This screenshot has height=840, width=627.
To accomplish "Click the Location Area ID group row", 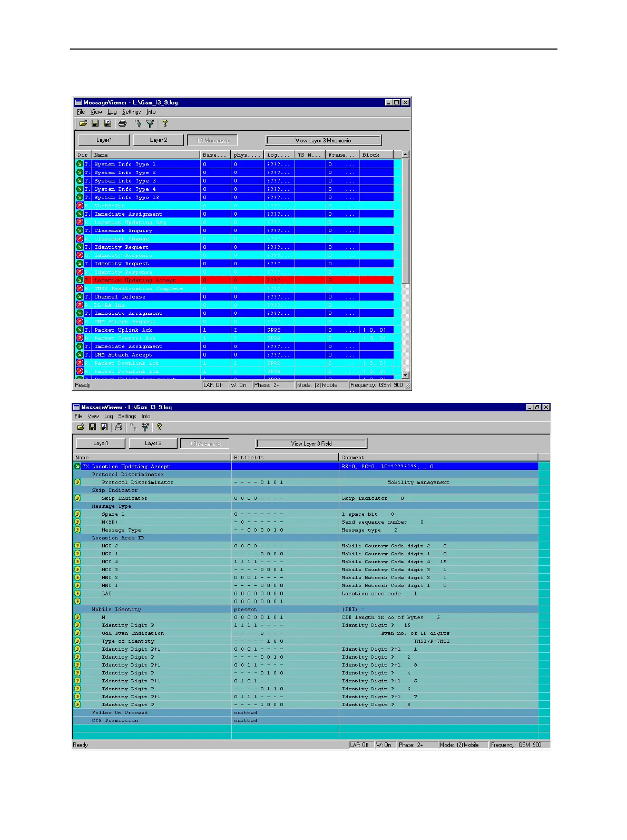I will click(x=306, y=538).
